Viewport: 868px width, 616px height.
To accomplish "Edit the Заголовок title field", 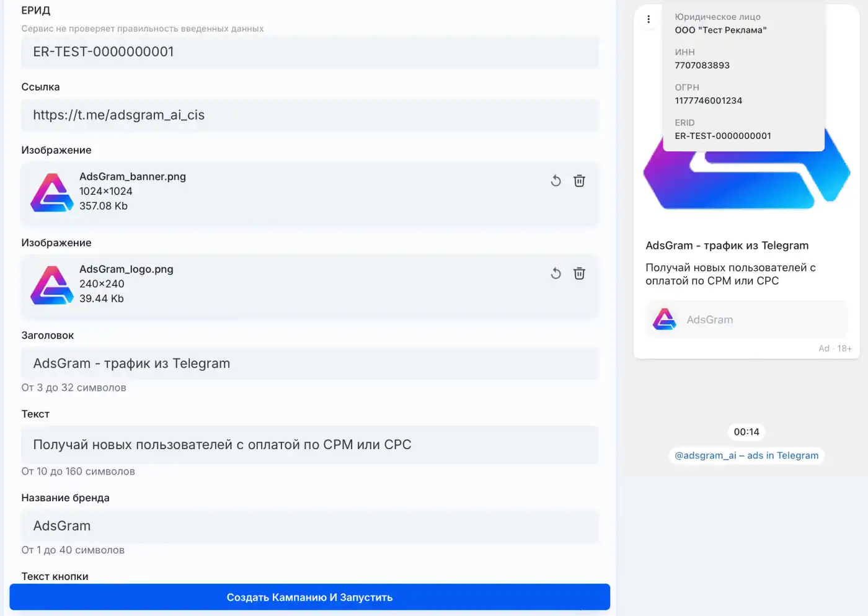I will pyautogui.click(x=310, y=364).
